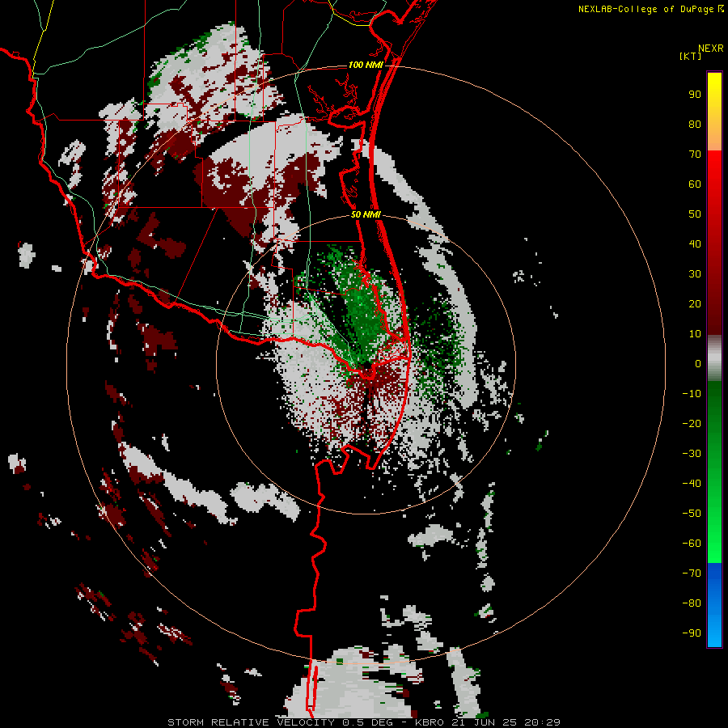Screen dimensions: 728x728
Task: Click the 40 value on the velocity scale
Action: (x=695, y=243)
